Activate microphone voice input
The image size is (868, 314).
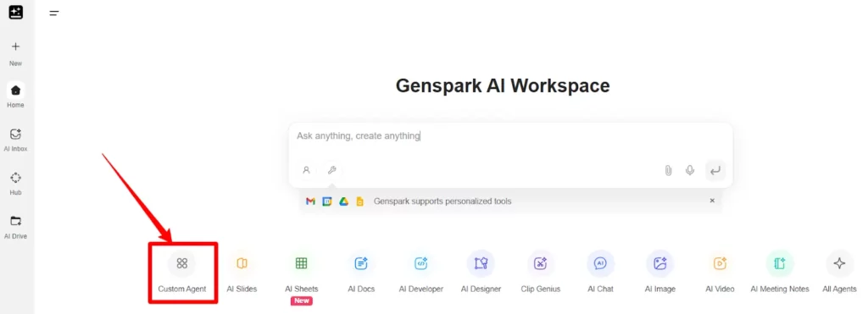[690, 170]
